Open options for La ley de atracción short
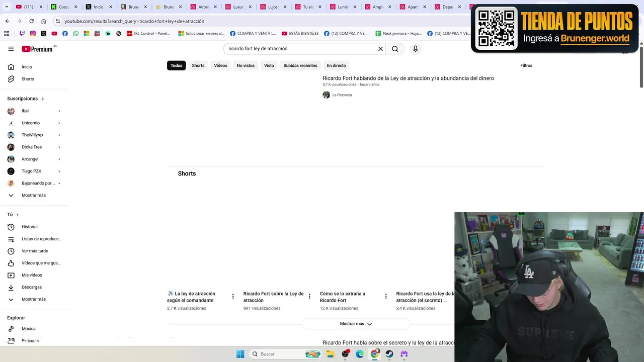This screenshot has width=644, height=362. point(232,296)
